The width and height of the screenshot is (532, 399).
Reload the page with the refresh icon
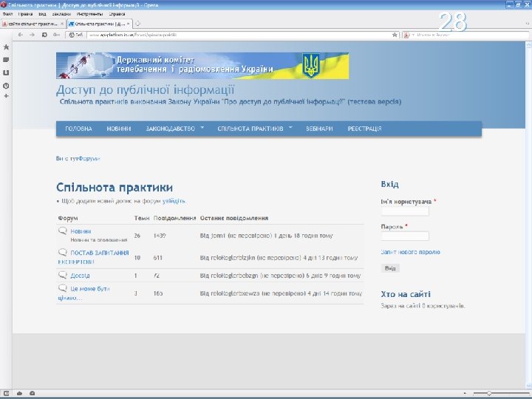[x=44, y=35]
